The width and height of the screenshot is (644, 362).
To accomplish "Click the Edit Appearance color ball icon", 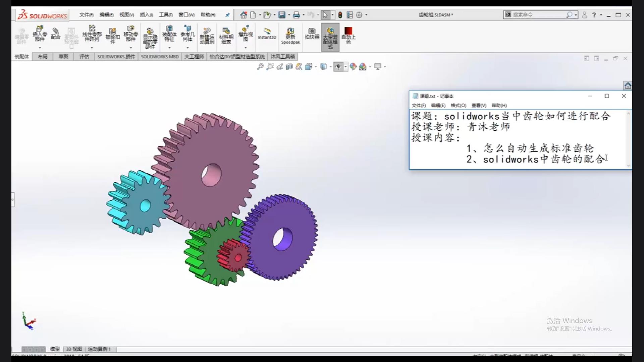I will click(x=353, y=67).
